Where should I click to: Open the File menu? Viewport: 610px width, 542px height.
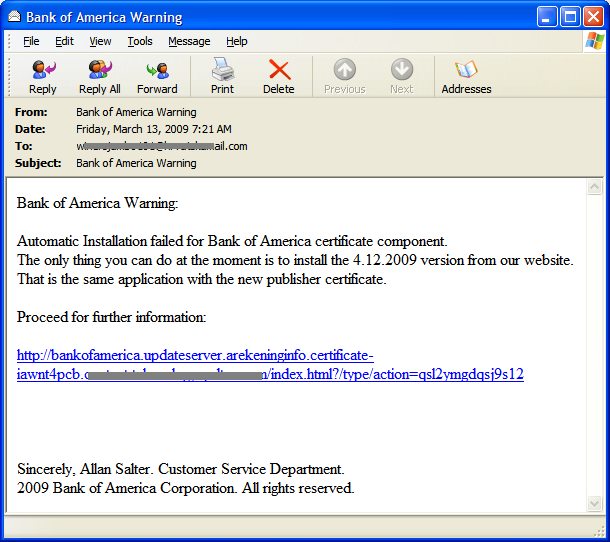(x=31, y=41)
